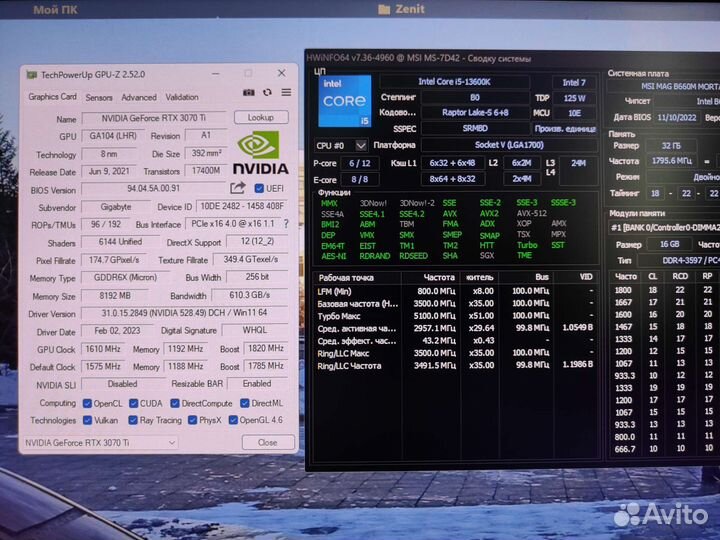This screenshot has width=720, height=540.
Task: Switch to the Sensors tab
Action: tap(99, 97)
